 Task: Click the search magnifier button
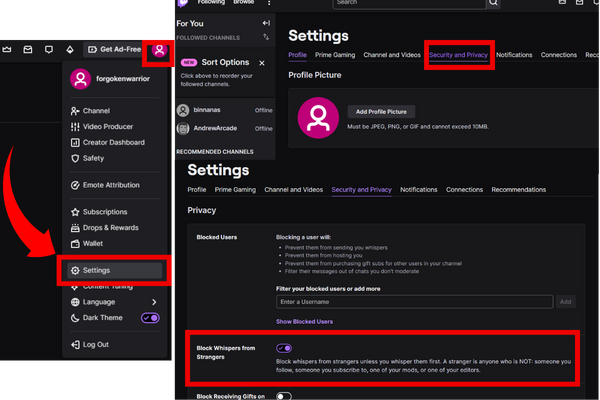(x=494, y=3)
